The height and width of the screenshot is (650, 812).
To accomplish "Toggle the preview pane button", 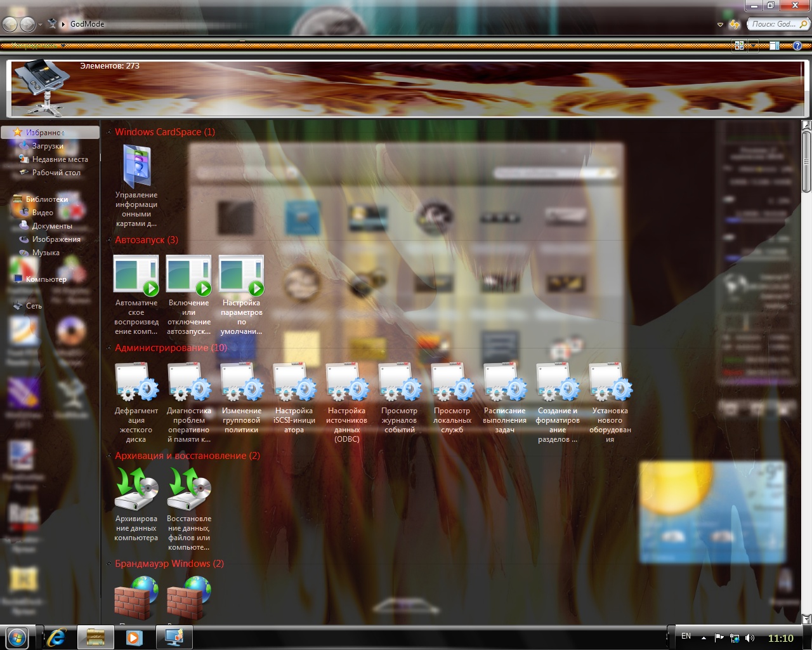I will coord(775,46).
